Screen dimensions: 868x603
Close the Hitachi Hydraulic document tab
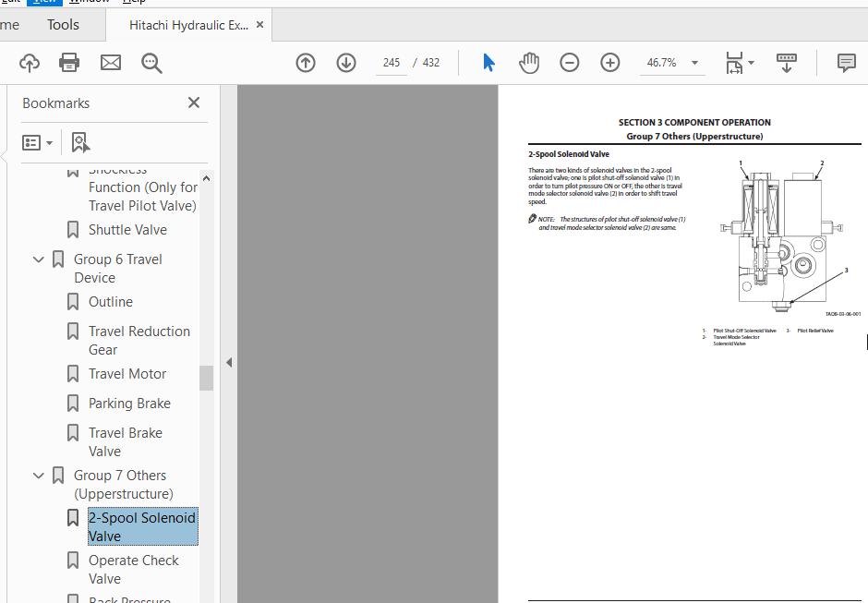pyautogui.click(x=259, y=25)
